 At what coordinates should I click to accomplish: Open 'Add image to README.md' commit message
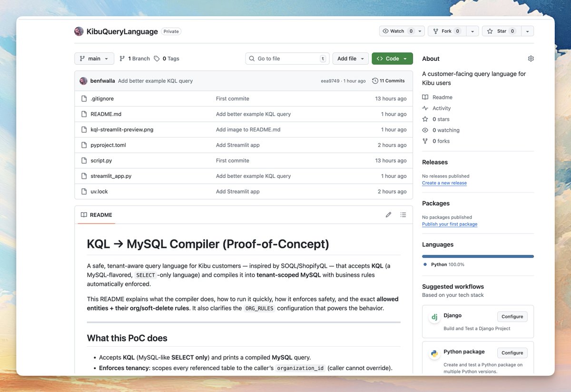[x=248, y=129]
